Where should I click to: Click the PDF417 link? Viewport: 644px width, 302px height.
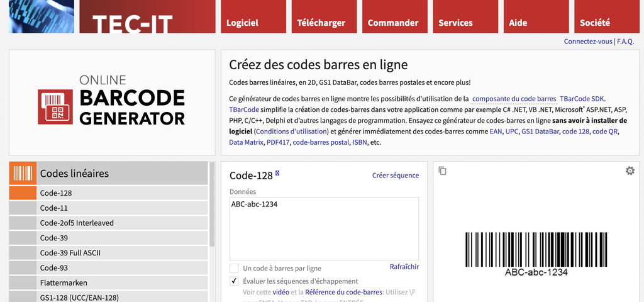[277, 143]
